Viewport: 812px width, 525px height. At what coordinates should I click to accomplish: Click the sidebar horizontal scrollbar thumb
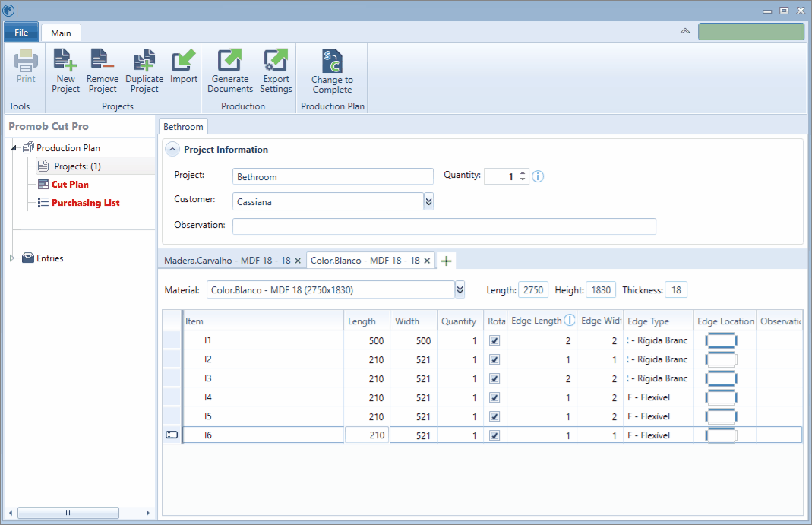(x=68, y=513)
